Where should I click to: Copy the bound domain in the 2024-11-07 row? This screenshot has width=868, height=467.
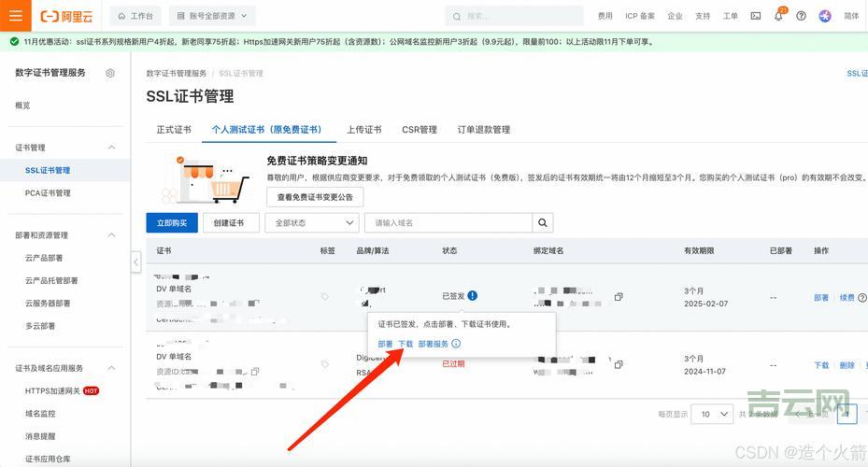(x=619, y=364)
